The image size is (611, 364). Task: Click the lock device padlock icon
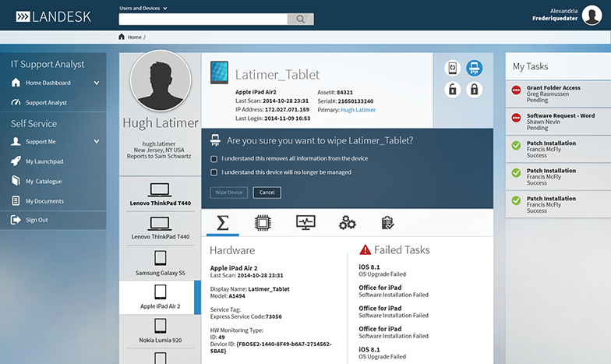[x=473, y=90]
